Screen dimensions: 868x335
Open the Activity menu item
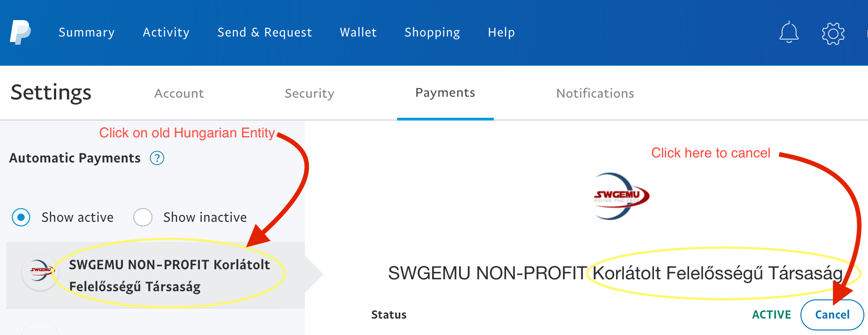166,32
